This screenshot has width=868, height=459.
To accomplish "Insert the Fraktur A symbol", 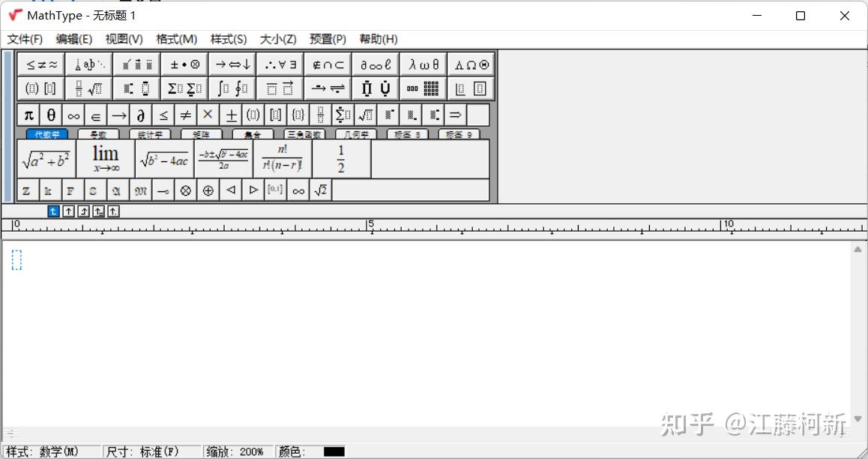I will point(118,190).
